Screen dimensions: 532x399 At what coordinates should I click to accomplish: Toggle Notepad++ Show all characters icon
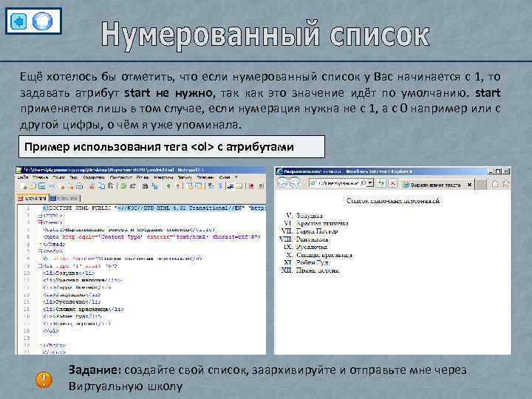(220, 186)
